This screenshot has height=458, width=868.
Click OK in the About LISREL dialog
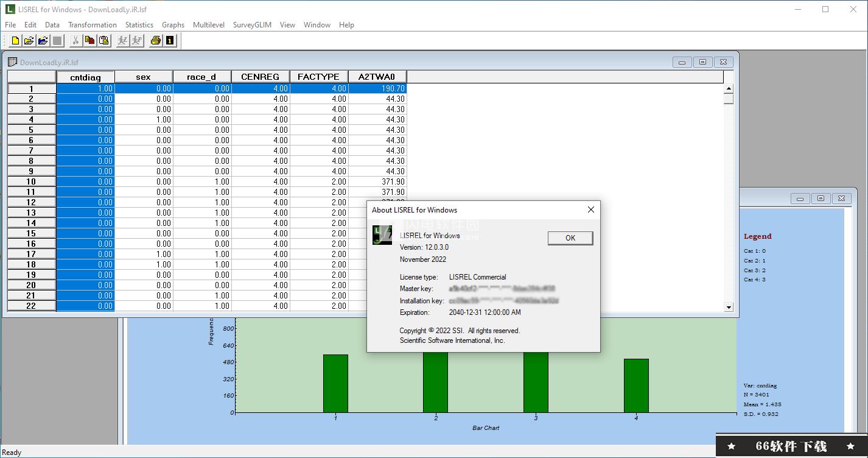[x=570, y=238]
